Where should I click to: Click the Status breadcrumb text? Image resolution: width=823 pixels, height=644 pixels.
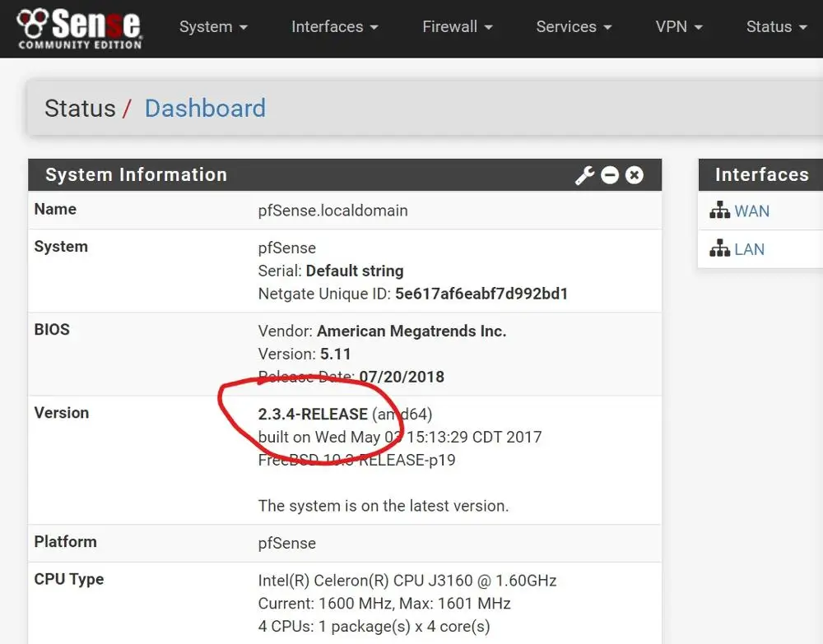pos(80,109)
